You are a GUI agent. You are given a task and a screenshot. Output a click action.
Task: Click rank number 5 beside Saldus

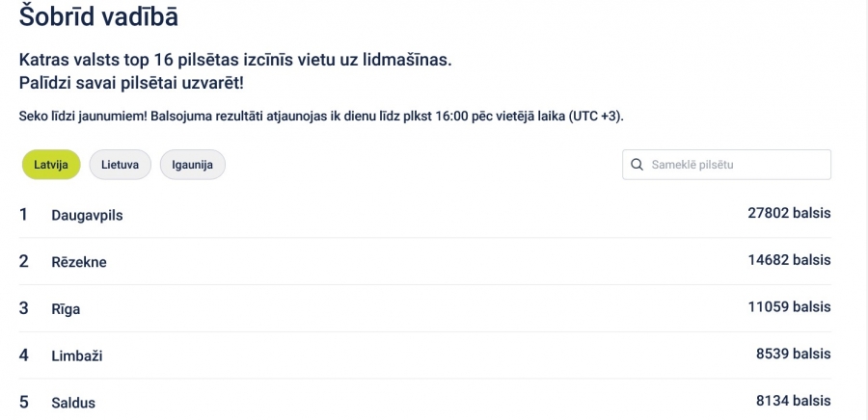[x=24, y=402]
